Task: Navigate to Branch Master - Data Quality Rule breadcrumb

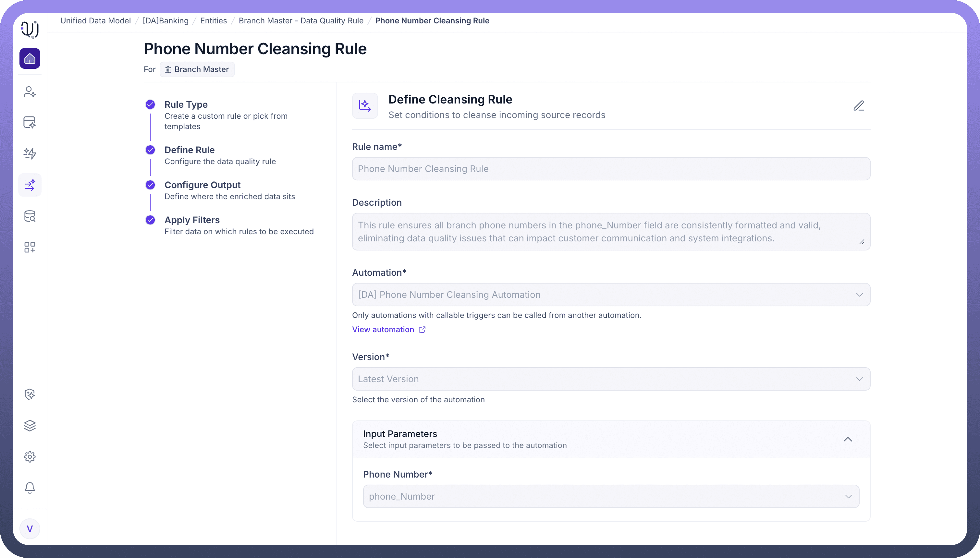Action: 301,21
